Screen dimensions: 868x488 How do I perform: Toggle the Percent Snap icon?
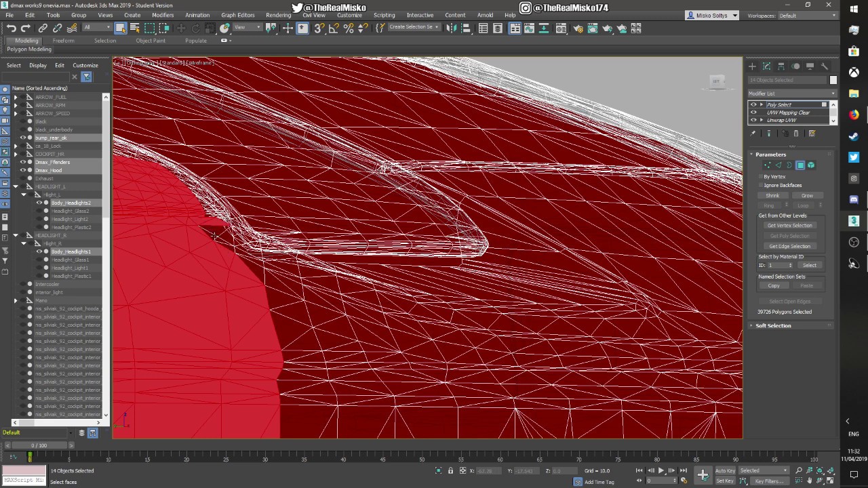pos(349,28)
